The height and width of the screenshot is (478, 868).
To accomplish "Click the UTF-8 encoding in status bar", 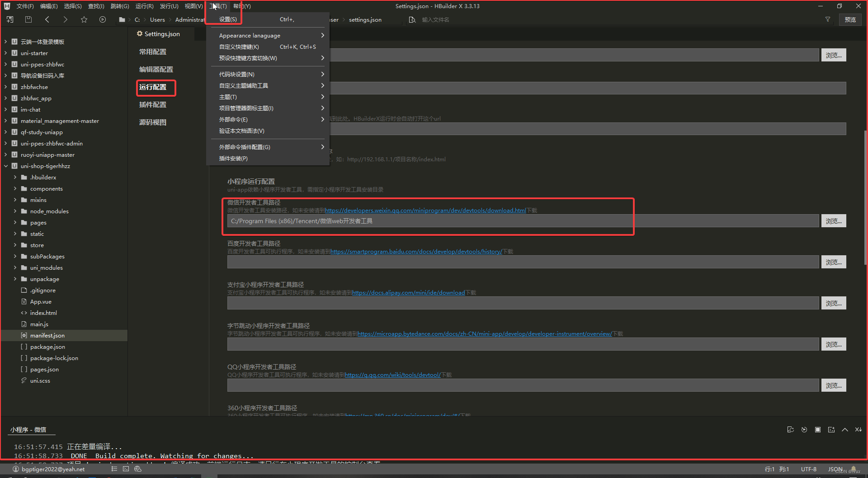I will click(x=808, y=469).
